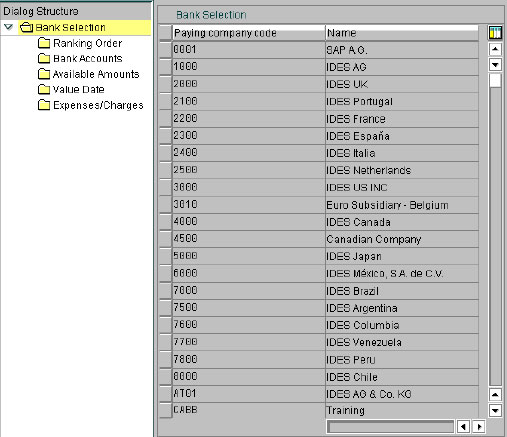
Task: Click name cell IDES AG & Co. KG
Action: (402, 393)
